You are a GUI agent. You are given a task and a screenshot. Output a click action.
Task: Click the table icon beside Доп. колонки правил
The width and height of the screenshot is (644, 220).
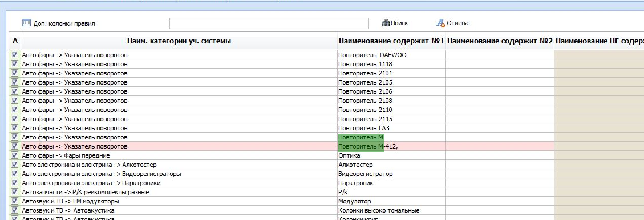(x=26, y=23)
